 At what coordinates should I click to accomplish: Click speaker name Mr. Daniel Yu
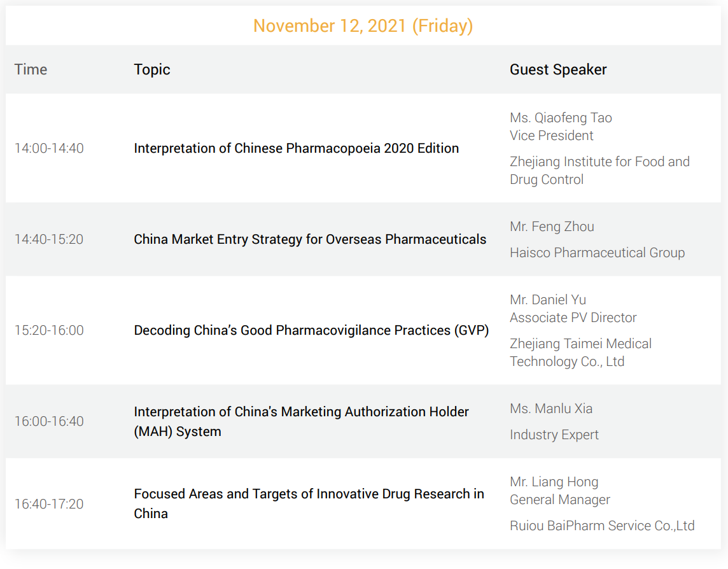(x=548, y=300)
